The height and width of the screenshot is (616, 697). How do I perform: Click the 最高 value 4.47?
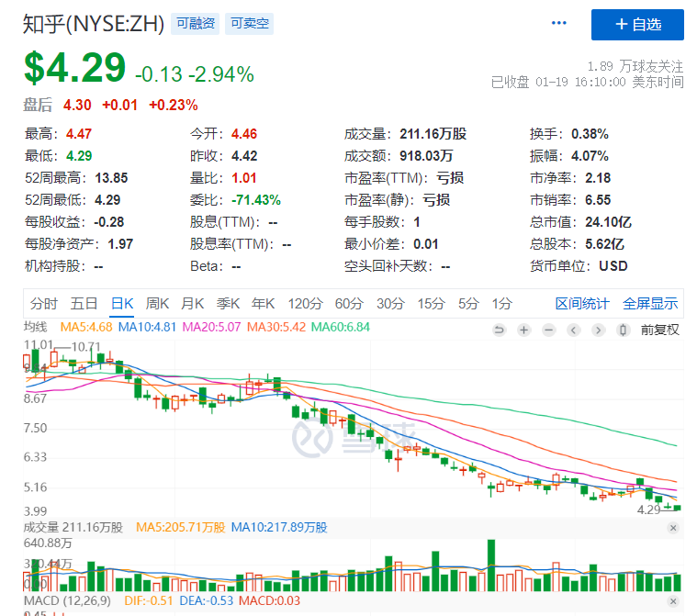point(79,134)
